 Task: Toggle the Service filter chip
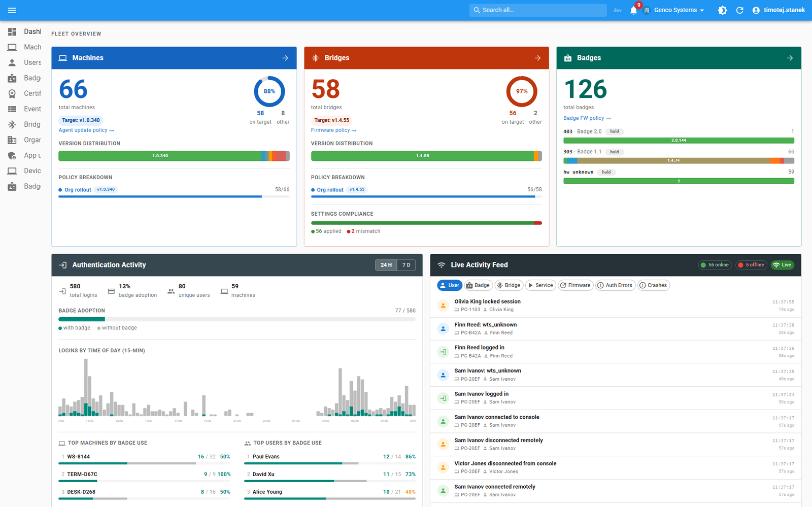[x=540, y=285]
